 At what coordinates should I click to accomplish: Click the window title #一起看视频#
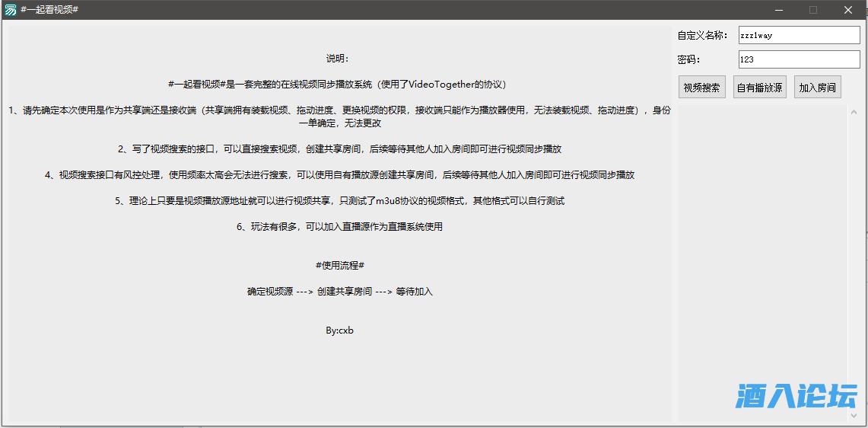click(49, 10)
